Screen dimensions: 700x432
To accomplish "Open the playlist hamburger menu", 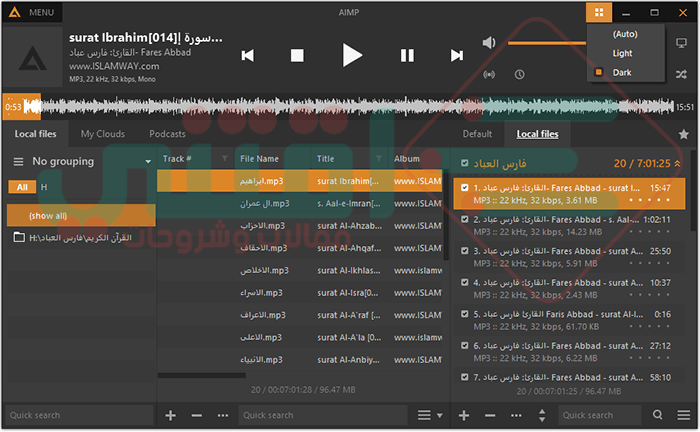I will (683, 415).
